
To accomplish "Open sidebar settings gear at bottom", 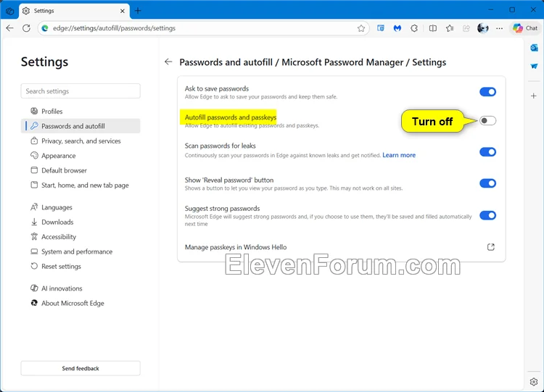I will (534, 382).
